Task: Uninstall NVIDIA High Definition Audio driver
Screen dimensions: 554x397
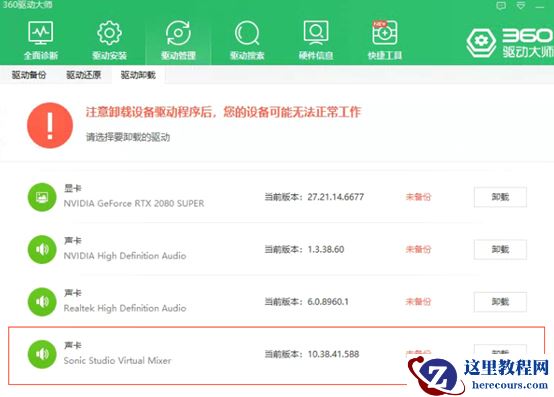Action: 500,249
